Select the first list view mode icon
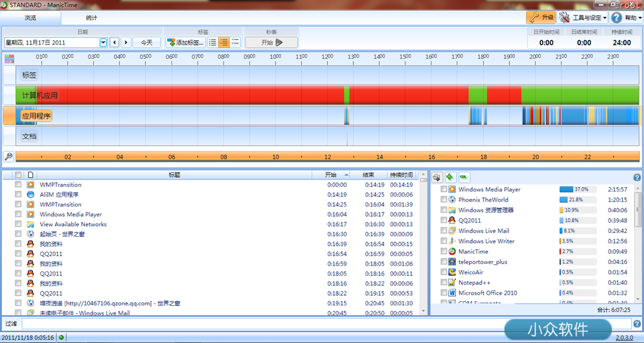Viewport: 644px width, 343px height. click(213, 42)
